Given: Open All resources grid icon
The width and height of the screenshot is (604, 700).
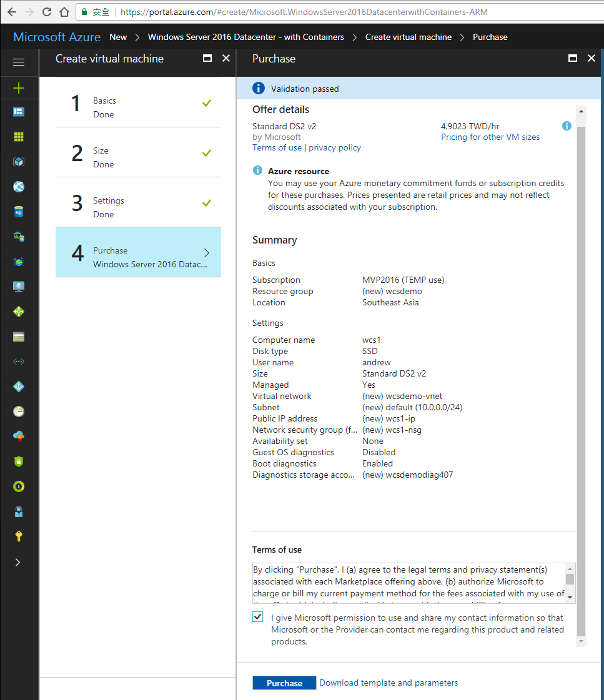Looking at the screenshot, I should click(x=19, y=137).
